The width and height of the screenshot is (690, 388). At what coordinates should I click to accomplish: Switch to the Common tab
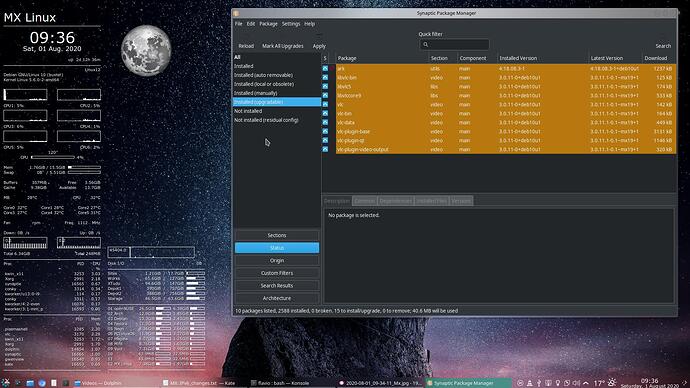(x=365, y=201)
